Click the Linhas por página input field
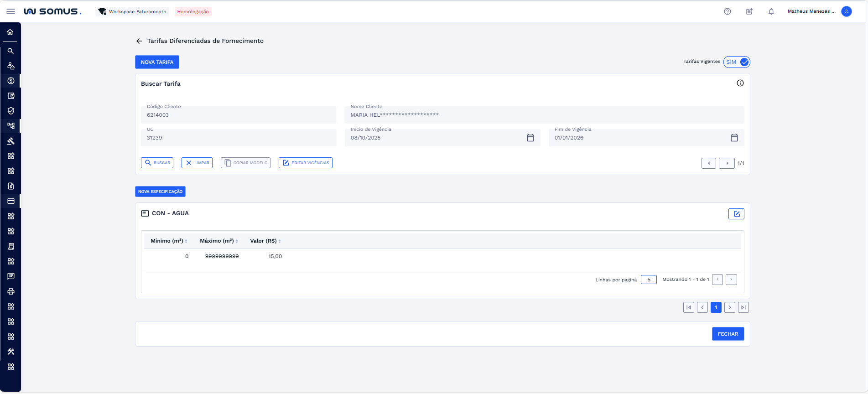Screen dimensions: 868x394 coord(648,280)
